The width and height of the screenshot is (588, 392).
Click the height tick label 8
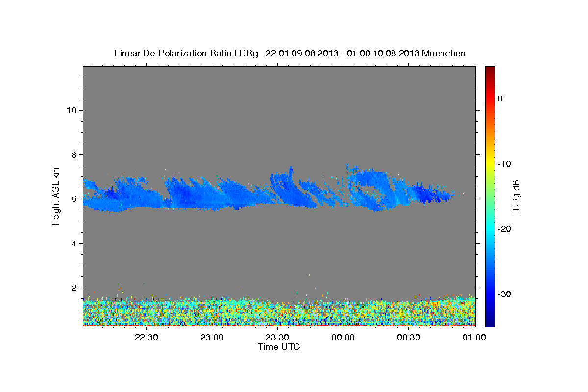point(74,155)
